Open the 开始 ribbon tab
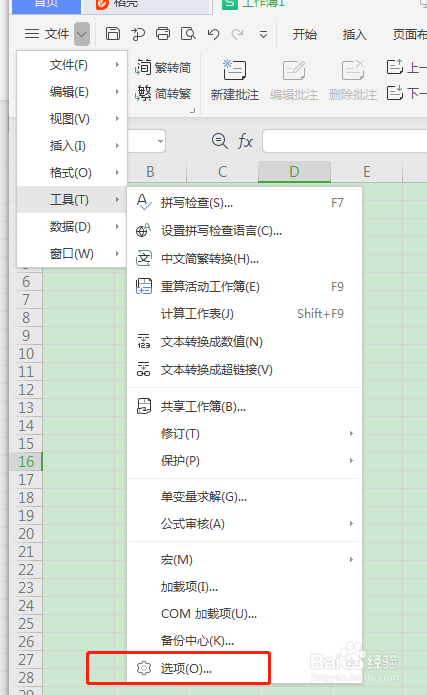The image size is (427, 695). 305,34
